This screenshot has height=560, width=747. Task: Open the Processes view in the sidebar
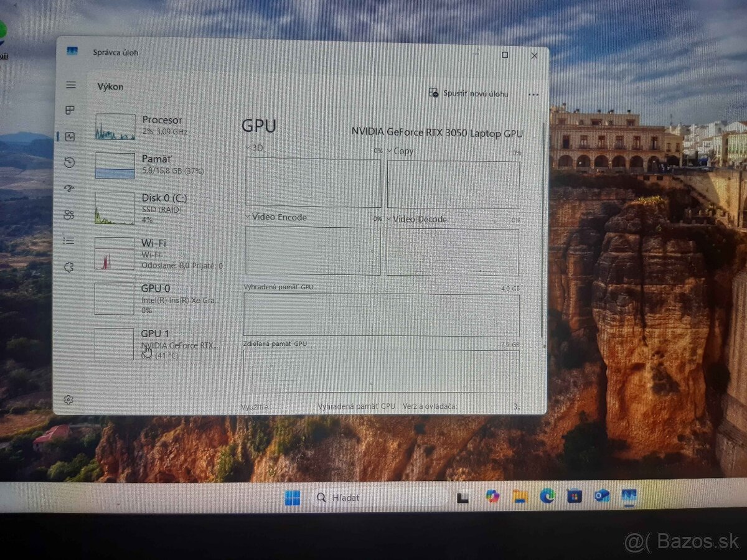coord(70,110)
